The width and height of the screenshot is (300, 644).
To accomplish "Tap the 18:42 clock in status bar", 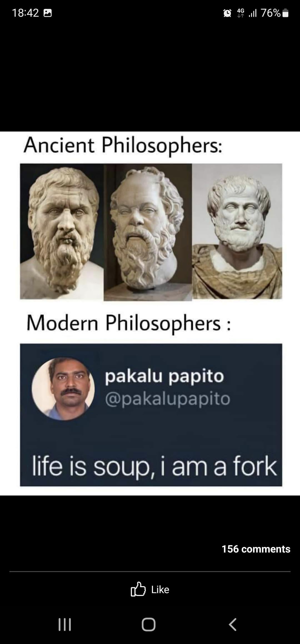I will 25,13.
